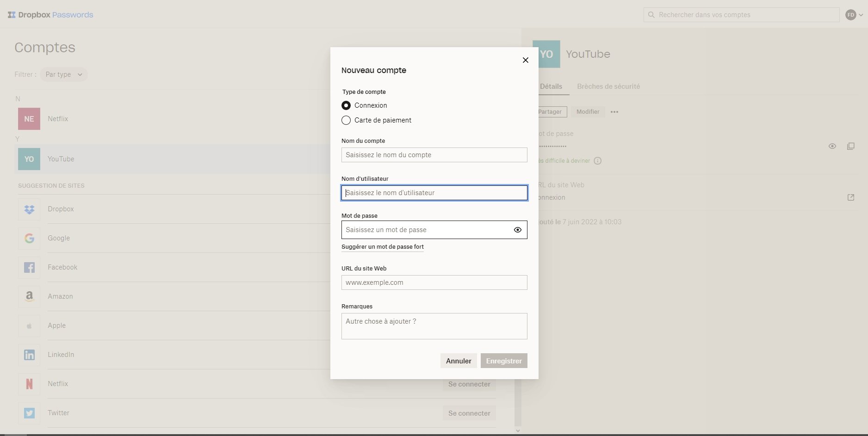Open the Détails tab

tap(551, 86)
